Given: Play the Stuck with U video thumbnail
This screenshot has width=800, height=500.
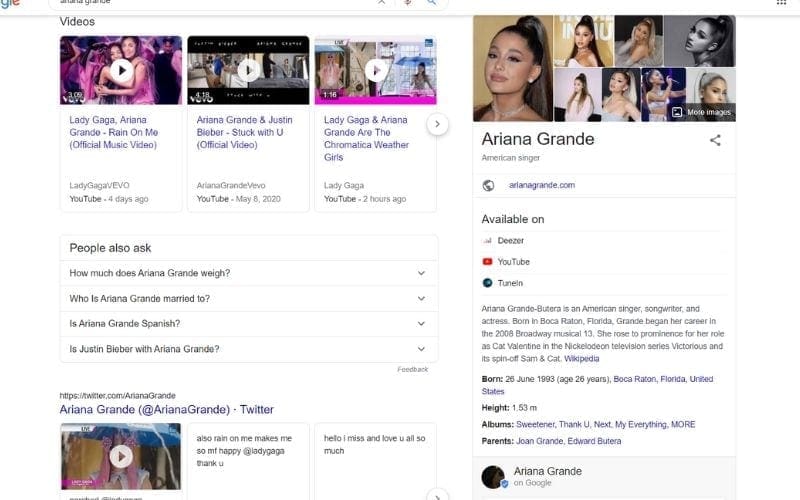Looking at the screenshot, I should click(x=248, y=70).
